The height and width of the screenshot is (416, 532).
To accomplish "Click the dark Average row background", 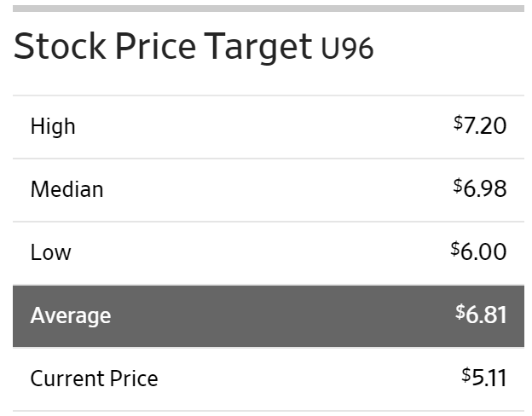I will click(x=269, y=316).
